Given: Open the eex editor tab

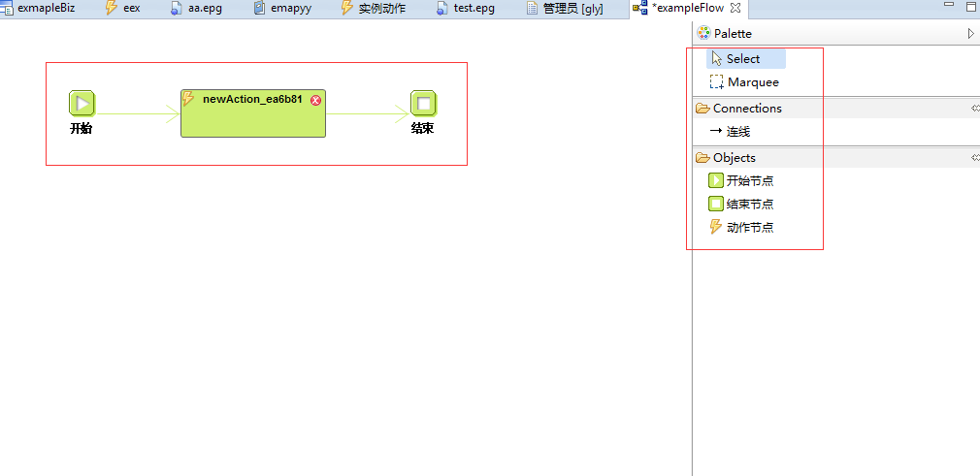Looking at the screenshot, I should click(x=122, y=9).
